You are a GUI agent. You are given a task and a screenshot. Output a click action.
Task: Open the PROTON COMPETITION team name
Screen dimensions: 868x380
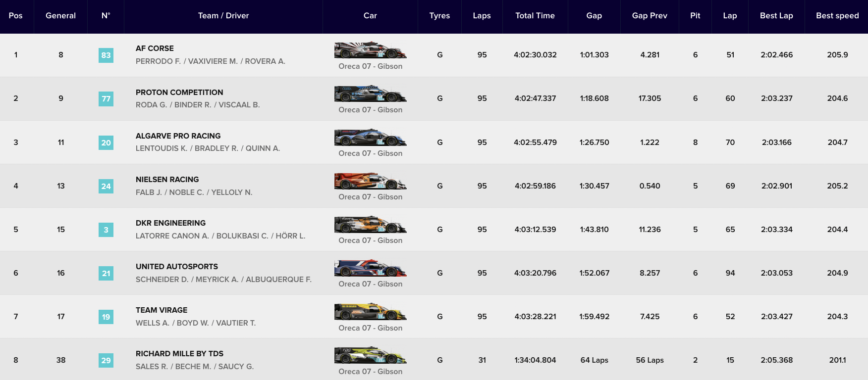(179, 92)
